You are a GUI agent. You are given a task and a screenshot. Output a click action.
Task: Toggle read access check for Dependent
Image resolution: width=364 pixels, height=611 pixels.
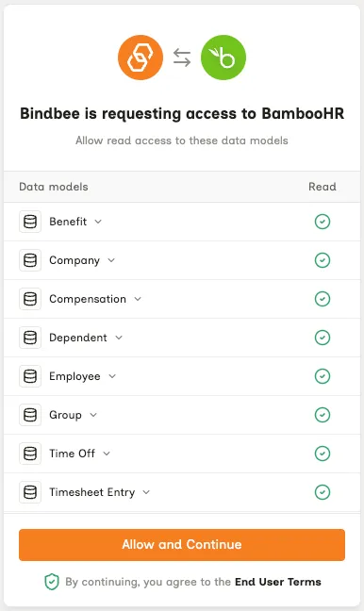(x=323, y=338)
